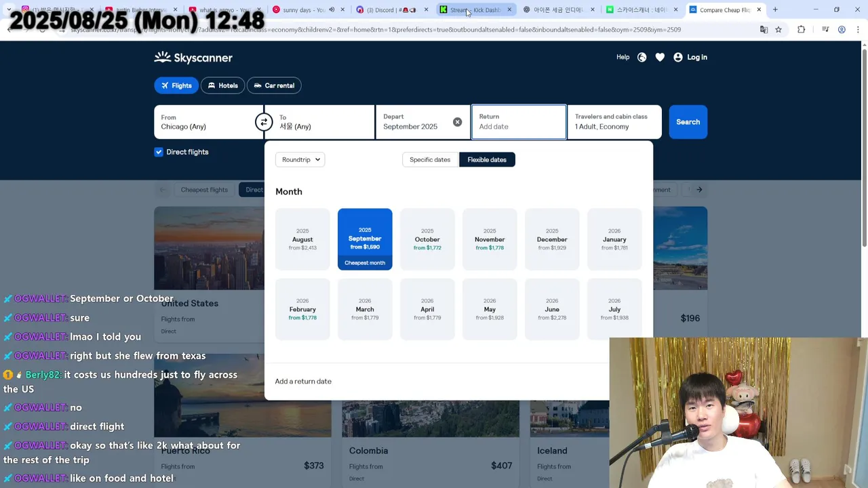The height and width of the screenshot is (488, 868).
Task: Close the Compare Cheap Flights tab
Action: (760, 9)
